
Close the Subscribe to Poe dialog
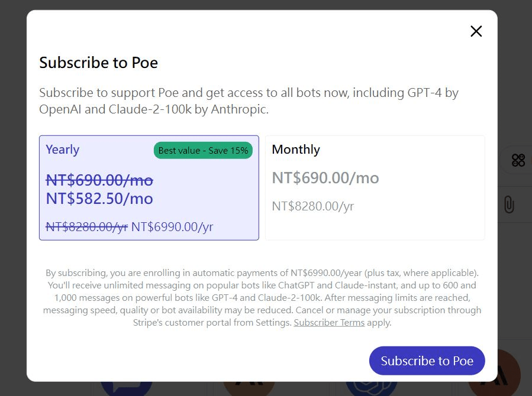[x=476, y=31]
